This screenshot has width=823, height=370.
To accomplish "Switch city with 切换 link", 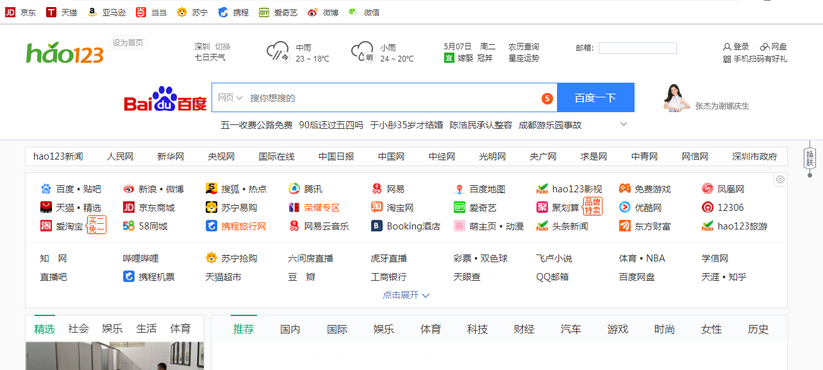I will pos(223,46).
